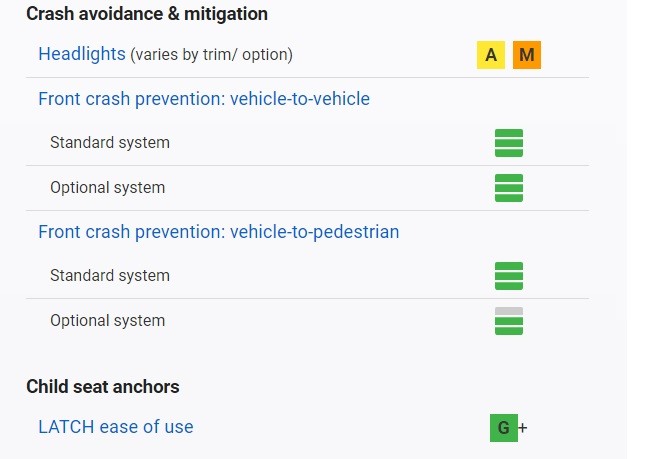
Task: Open Front crash prevention: vehicle-to-pedestrian link
Action: point(219,232)
